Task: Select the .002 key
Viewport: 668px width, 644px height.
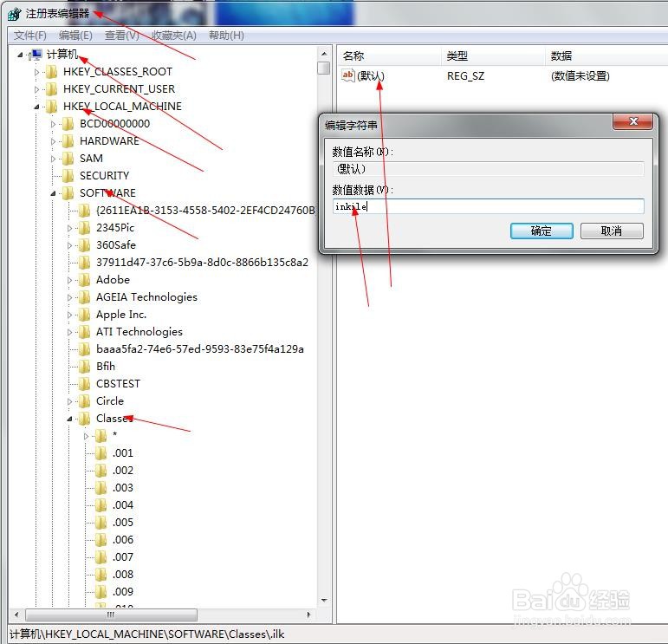Action: [x=123, y=471]
